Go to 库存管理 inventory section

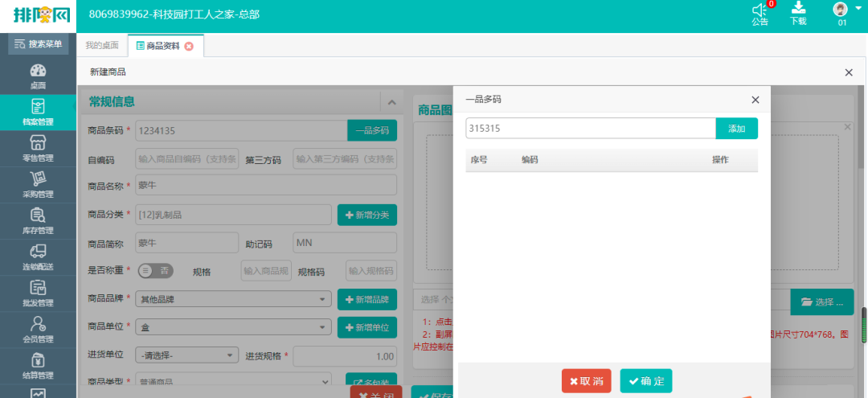38,221
